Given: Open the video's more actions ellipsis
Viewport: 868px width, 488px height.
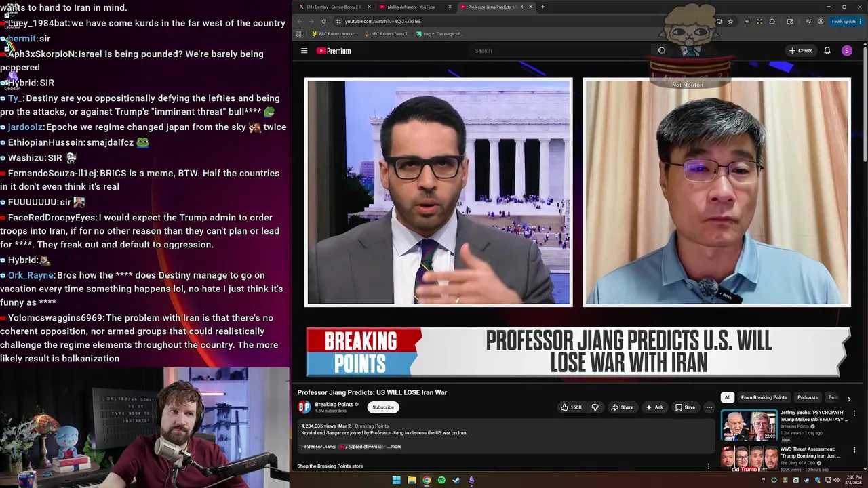Looking at the screenshot, I should (x=709, y=407).
